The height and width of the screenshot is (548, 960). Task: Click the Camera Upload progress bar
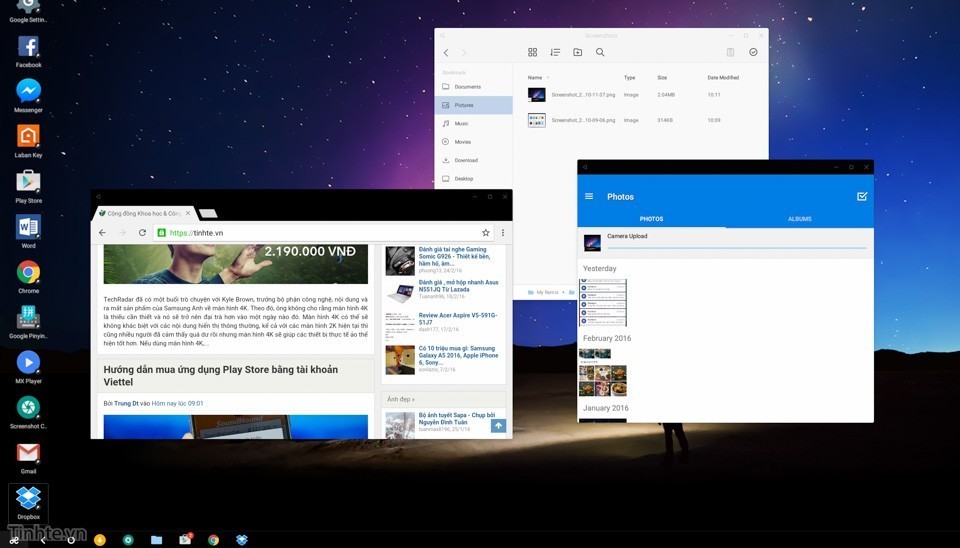tap(737, 248)
